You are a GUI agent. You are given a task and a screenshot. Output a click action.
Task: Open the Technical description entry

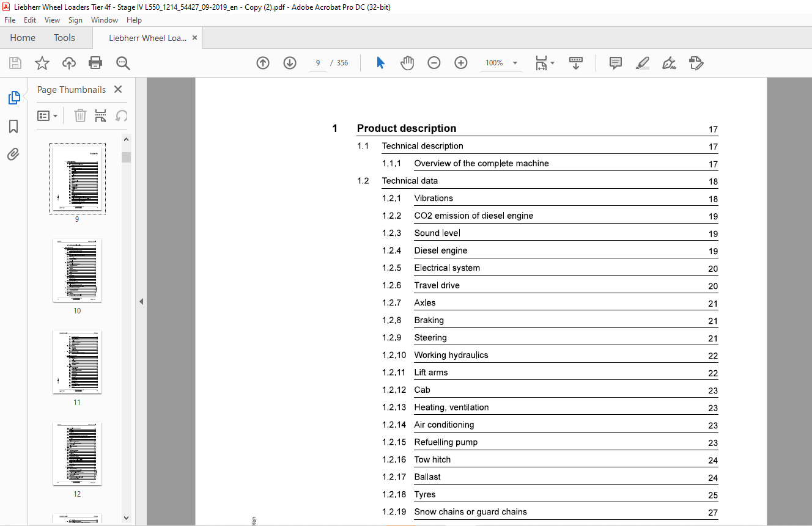click(x=423, y=146)
